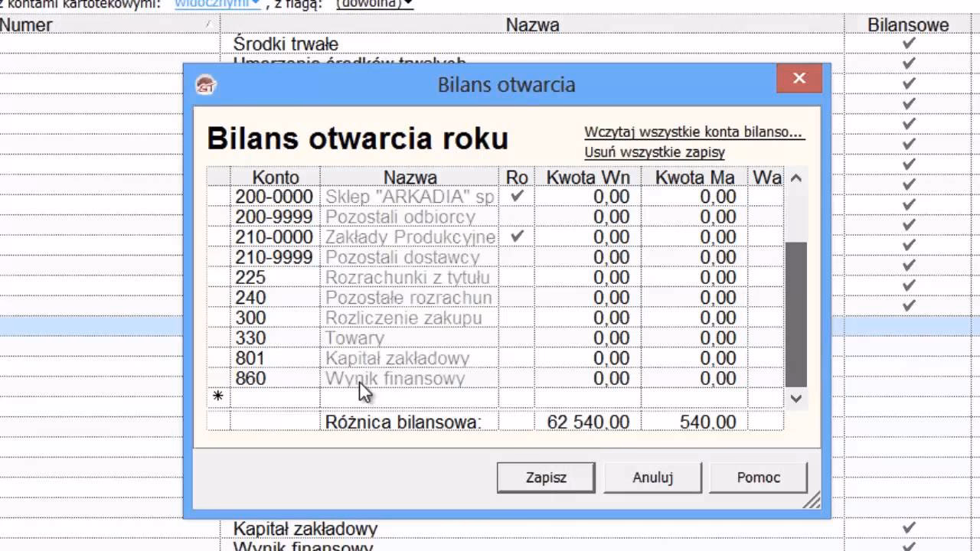Image resolution: width=980 pixels, height=551 pixels.
Task: Select the Kwota Wn cell for account 860
Action: [588, 378]
